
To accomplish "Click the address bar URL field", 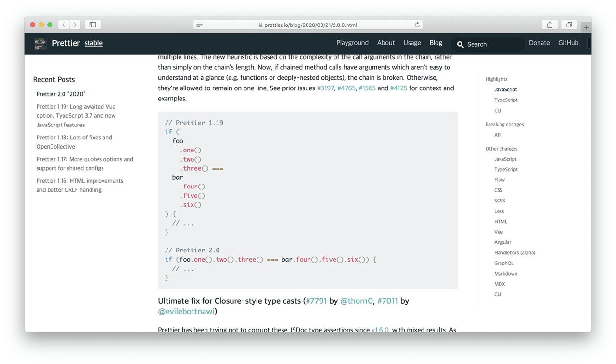I will [308, 25].
